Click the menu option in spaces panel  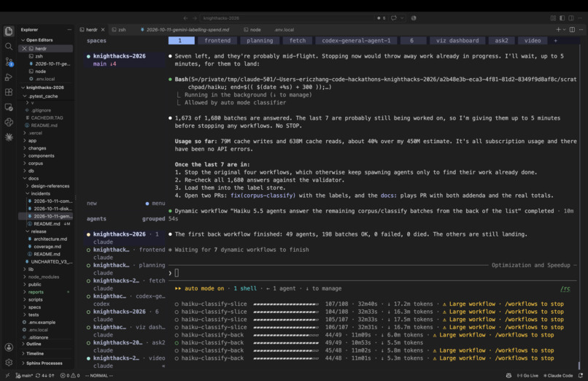tap(155, 203)
